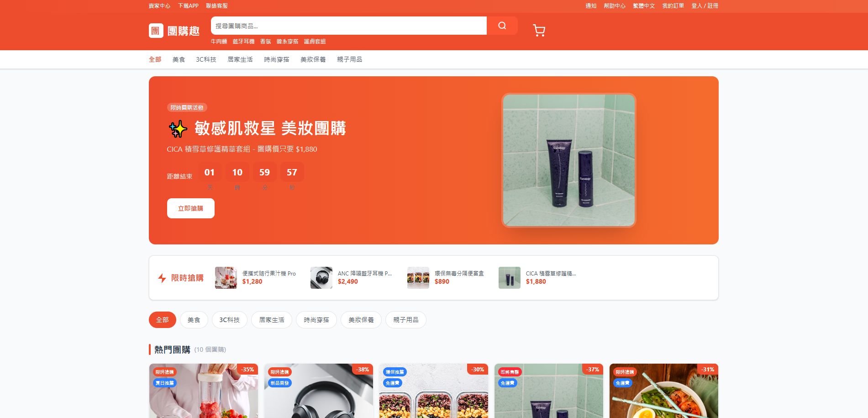The height and width of the screenshot is (418, 868).
Task: Click the 團購趣 brand name
Action: pyautogui.click(x=184, y=31)
